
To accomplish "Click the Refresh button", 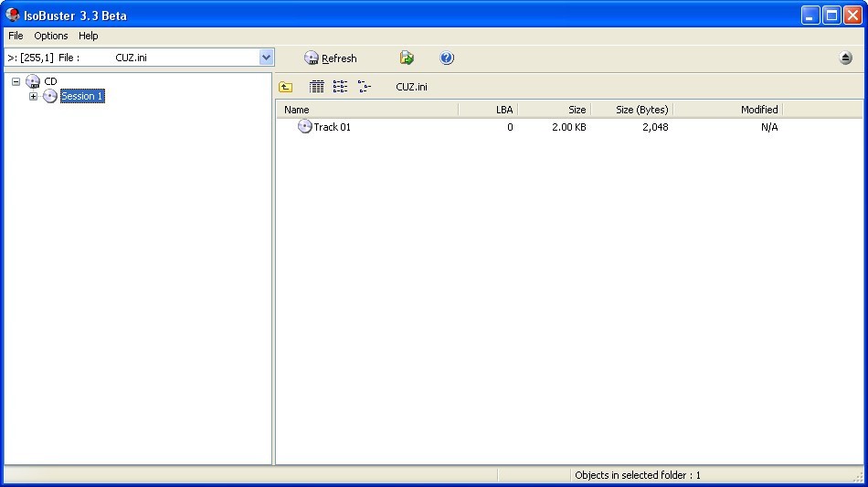I will coord(331,58).
